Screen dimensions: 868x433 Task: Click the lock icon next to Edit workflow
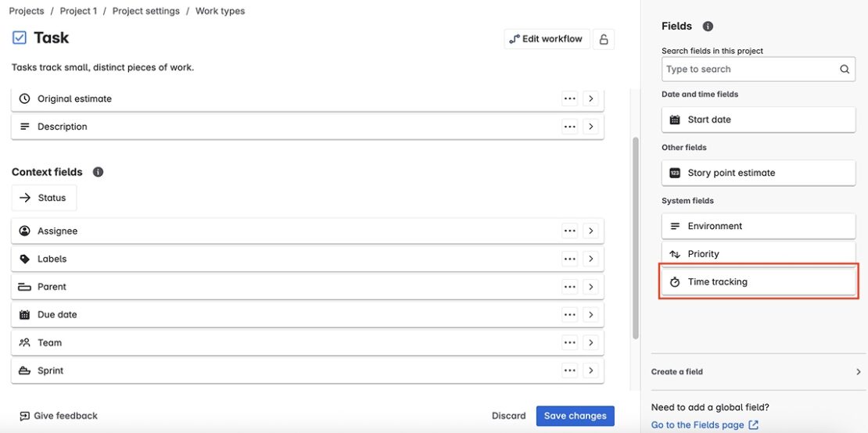pos(604,39)
